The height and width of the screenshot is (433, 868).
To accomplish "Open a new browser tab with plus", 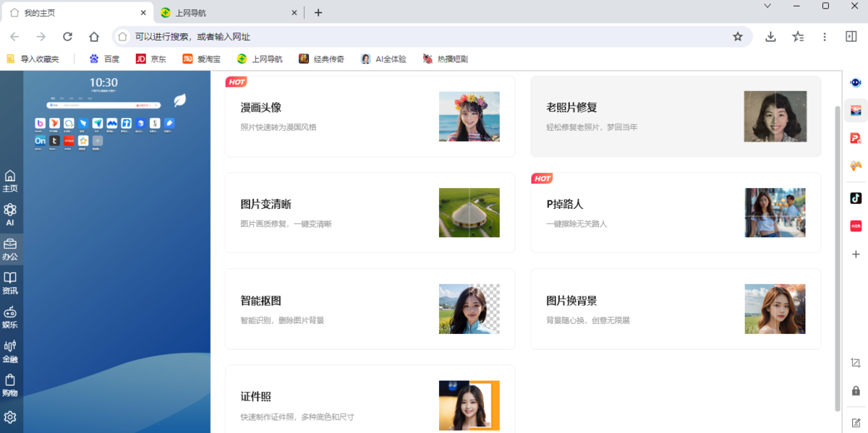I will click(318, 12).
